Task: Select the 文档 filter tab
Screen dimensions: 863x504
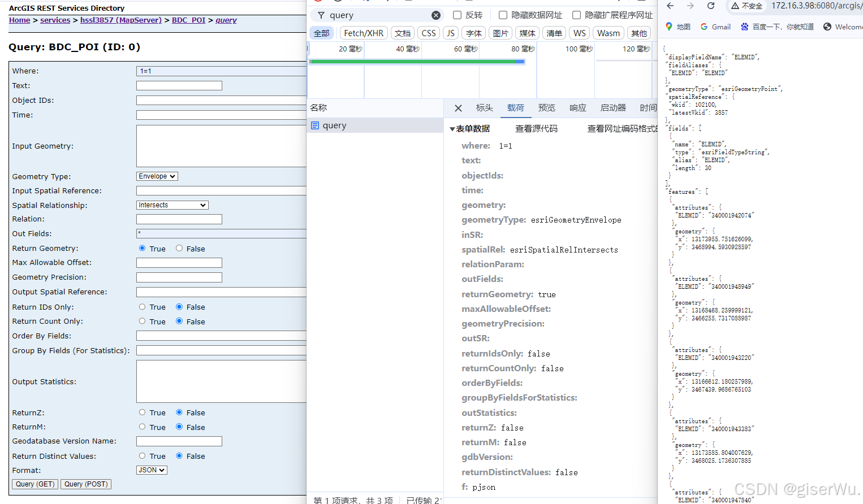Action: [x=403, y=33]
